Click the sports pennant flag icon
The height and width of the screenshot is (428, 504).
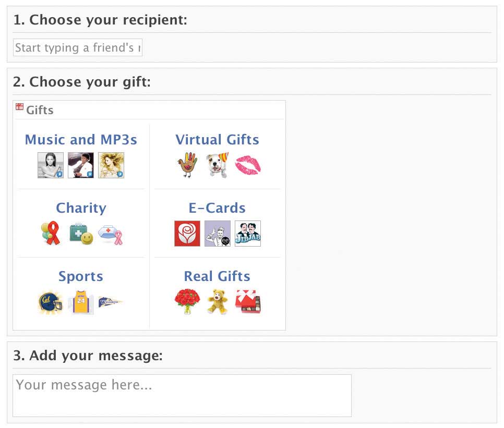pos(111,301)
